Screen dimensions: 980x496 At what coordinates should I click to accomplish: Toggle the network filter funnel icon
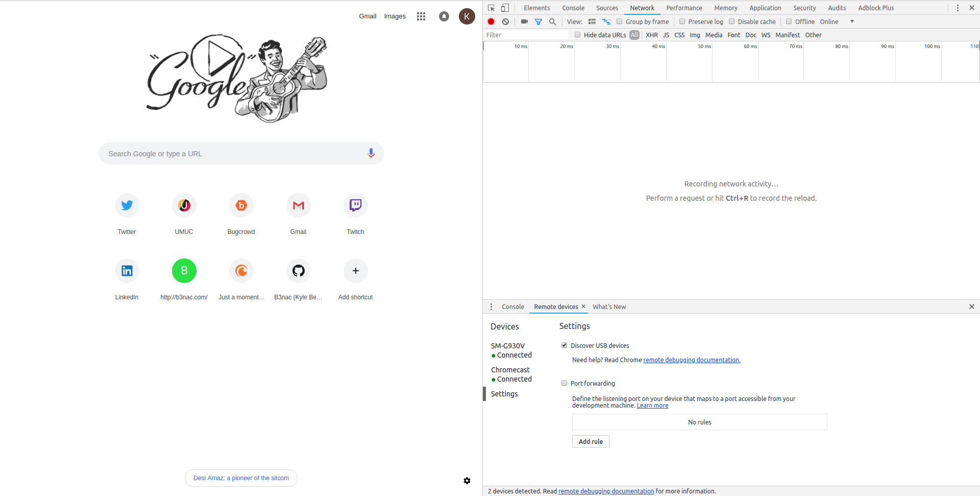point(538,21)
